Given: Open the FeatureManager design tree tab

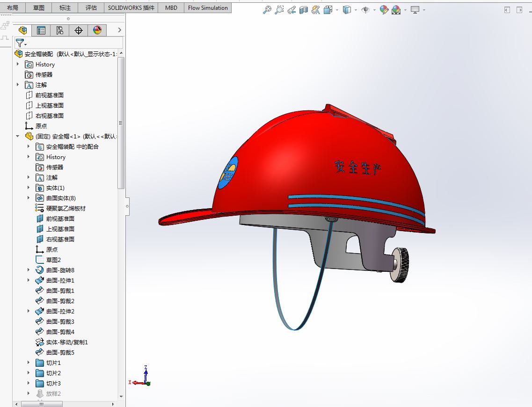Looking at the screenshot, I should coord(22,30).
